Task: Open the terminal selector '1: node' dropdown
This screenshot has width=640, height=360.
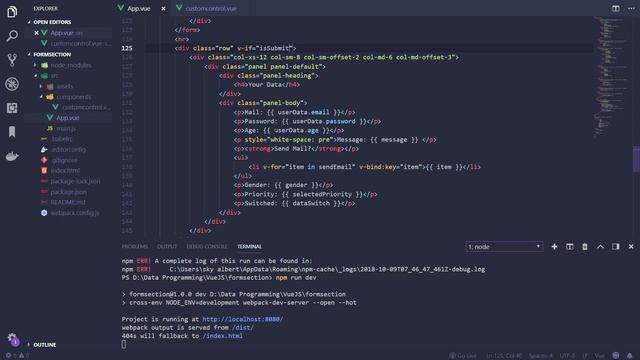Action: pos(504,247)
